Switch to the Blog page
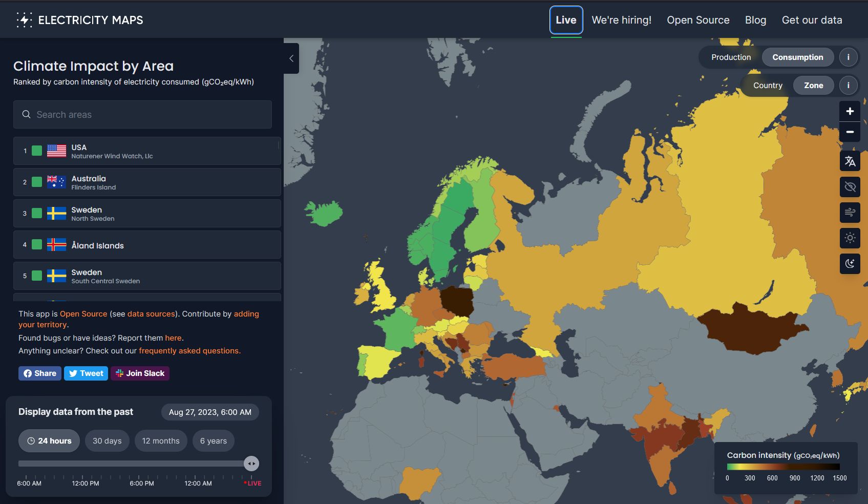Screen dimensions: 868x504 point(755,20)
